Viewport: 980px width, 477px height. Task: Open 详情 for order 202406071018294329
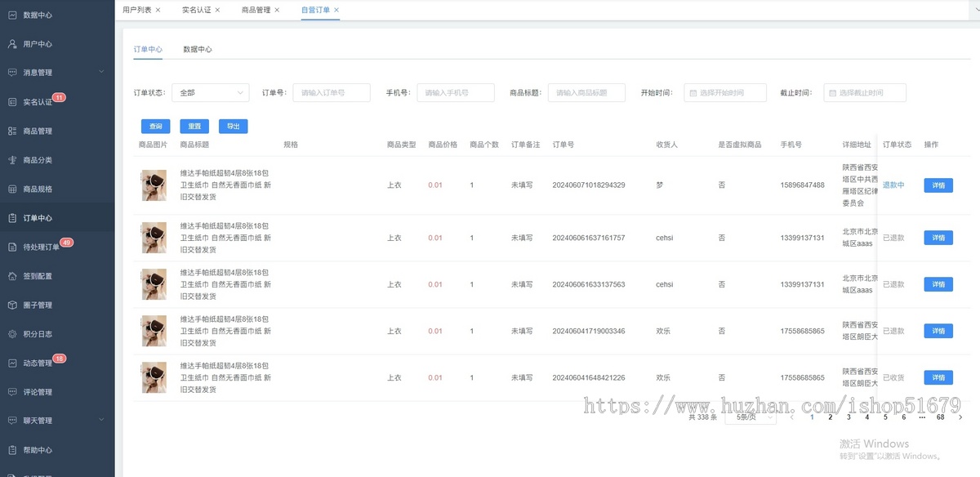(x=938, y=185)
